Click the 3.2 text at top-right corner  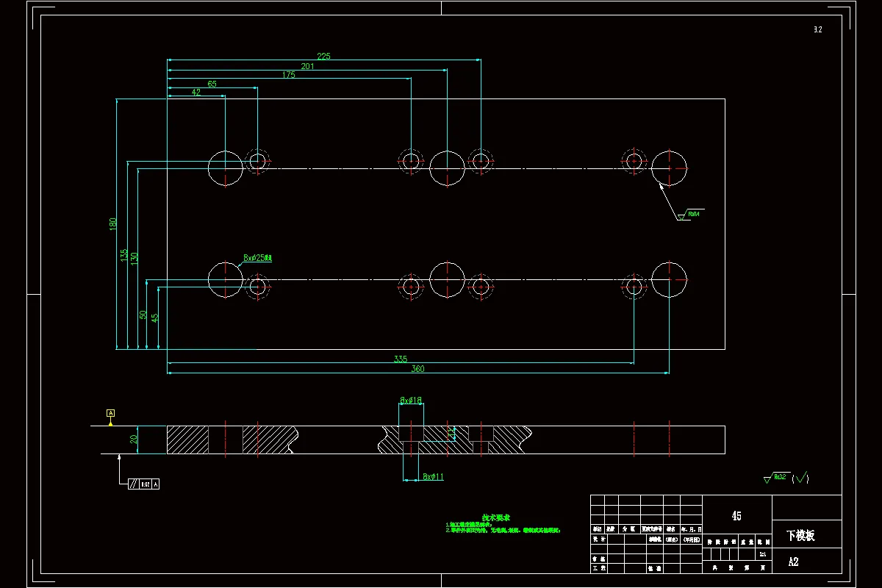(817, 29)
